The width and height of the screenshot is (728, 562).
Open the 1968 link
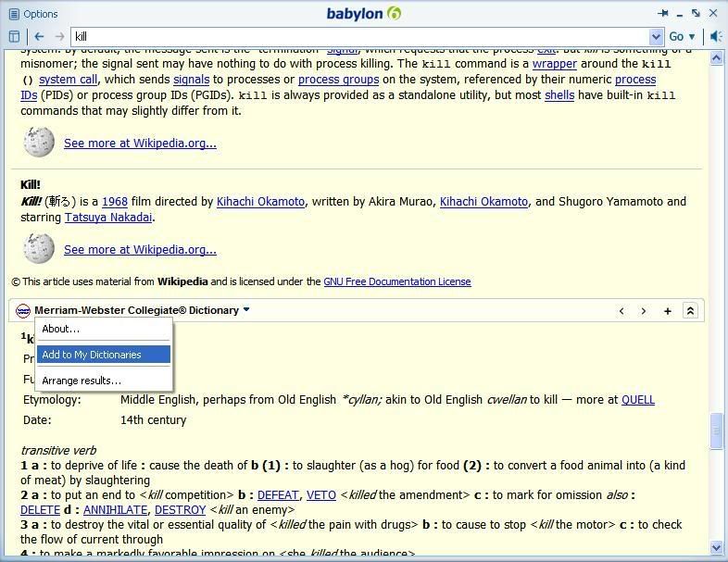(x=115, y=202)
